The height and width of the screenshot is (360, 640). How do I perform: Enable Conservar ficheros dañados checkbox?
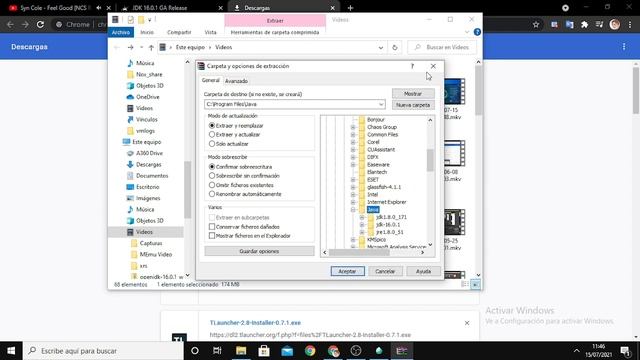[x=212, y=227]
